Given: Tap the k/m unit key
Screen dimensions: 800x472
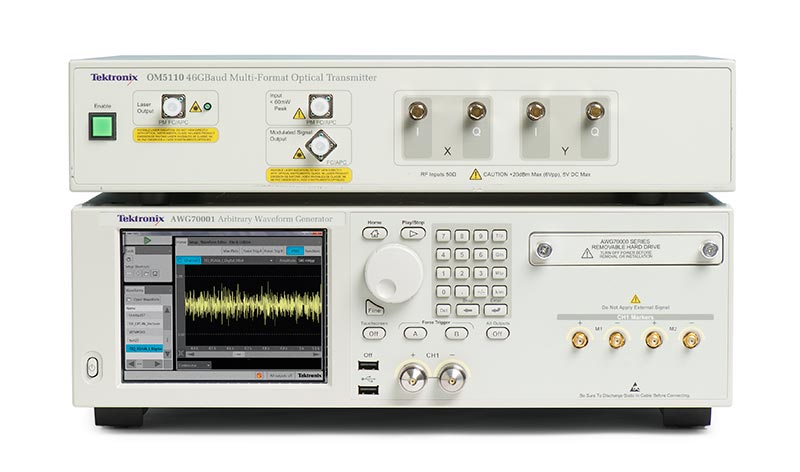Looking at the screenshot, I should pos(499,292).
